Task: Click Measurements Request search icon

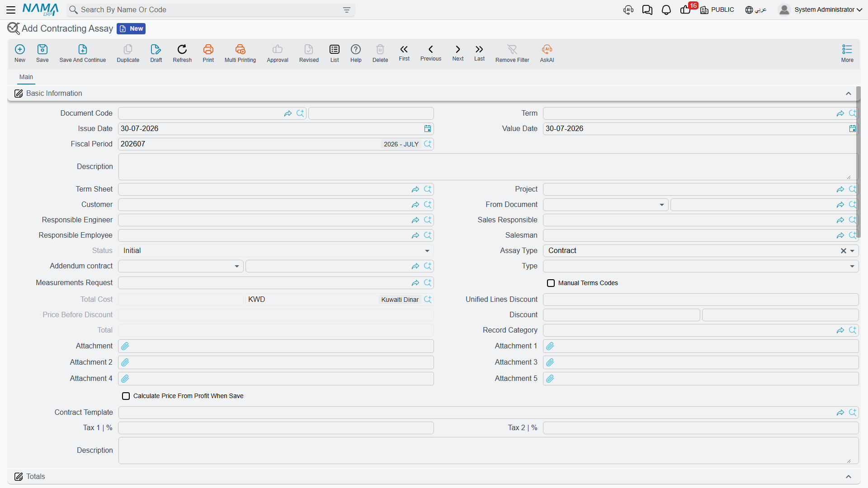Action: tap(428, 283)
